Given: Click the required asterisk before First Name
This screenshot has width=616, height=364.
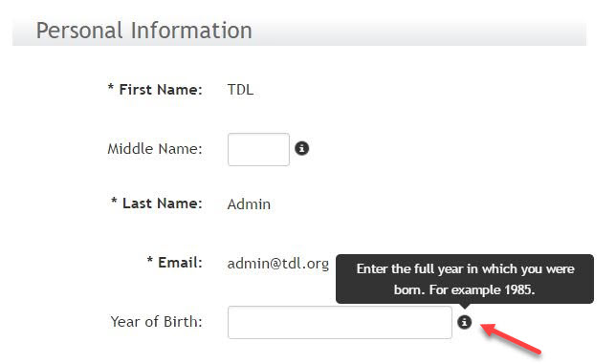Looking at the screenshot, I should [111, 87].
